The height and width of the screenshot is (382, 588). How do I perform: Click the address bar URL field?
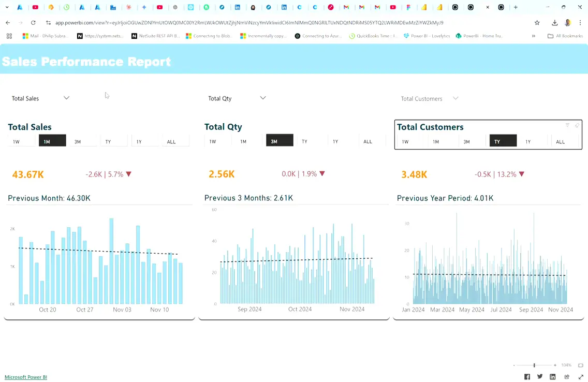coord(249,23)
